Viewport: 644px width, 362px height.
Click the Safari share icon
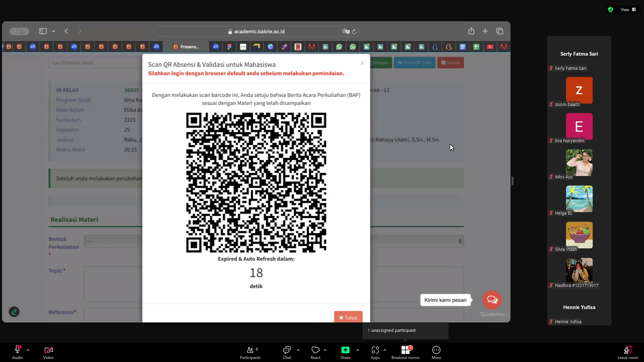coord(471,31)
